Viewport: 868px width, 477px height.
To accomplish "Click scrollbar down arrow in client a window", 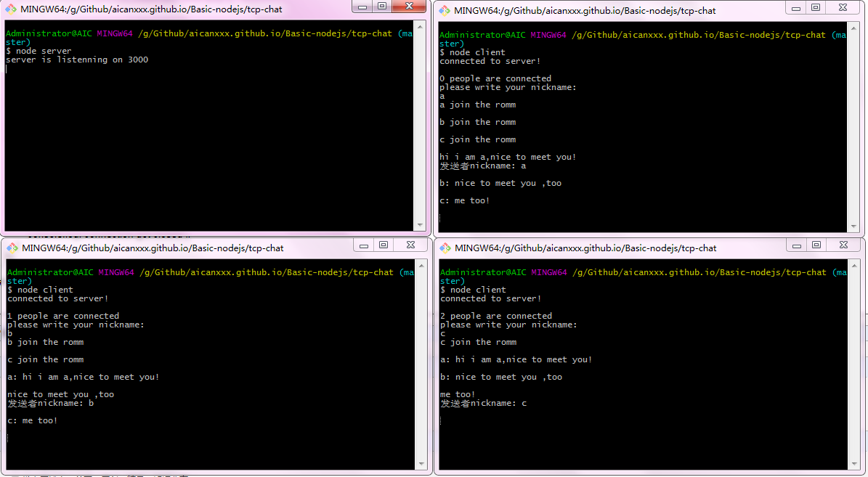I will [x=853, y=227].
